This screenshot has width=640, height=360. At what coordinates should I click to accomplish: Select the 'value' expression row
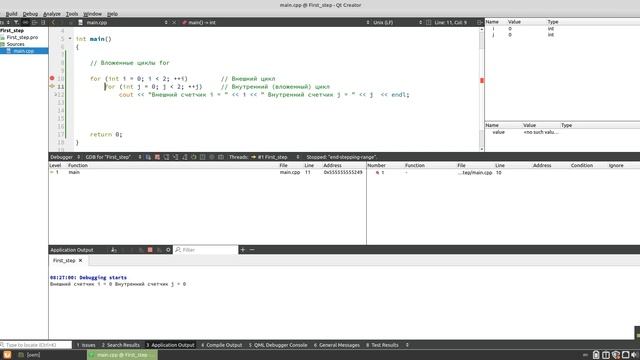(x=562, y=132)
